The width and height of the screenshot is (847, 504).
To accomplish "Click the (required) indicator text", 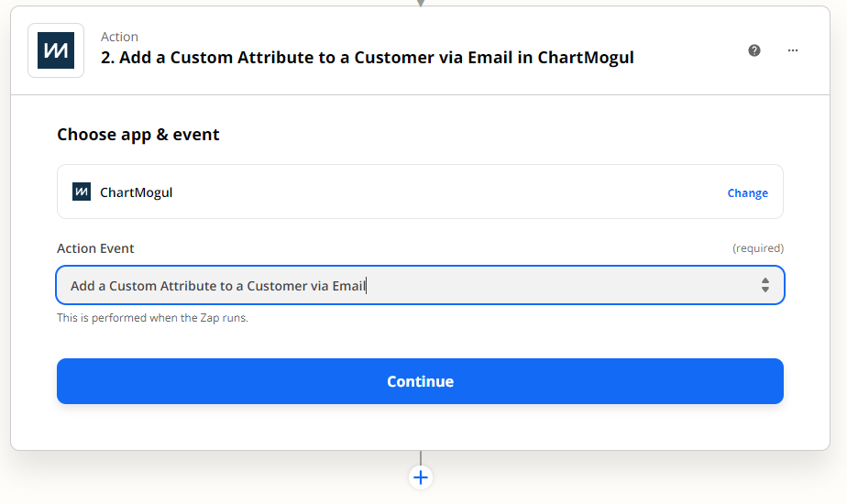I will (x=758, y=248).
